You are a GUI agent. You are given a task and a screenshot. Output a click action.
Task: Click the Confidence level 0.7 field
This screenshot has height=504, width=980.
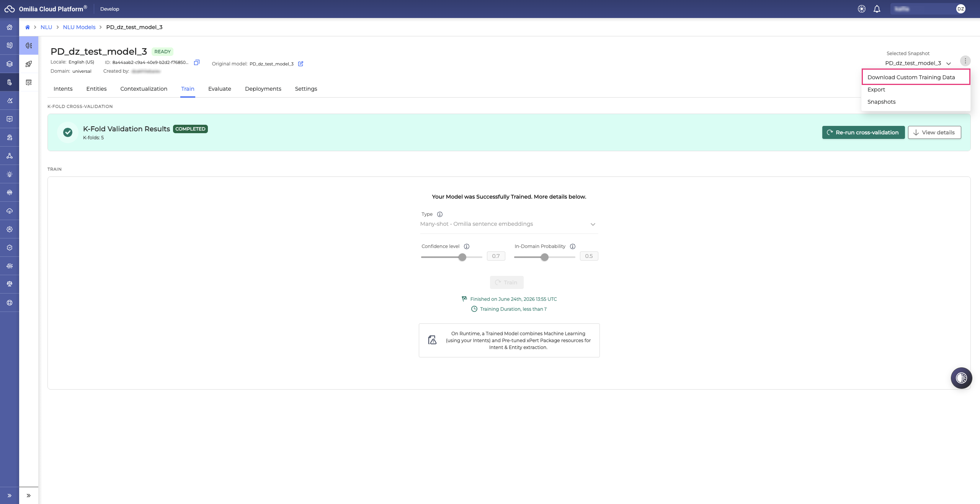click(x=496, y=256)
